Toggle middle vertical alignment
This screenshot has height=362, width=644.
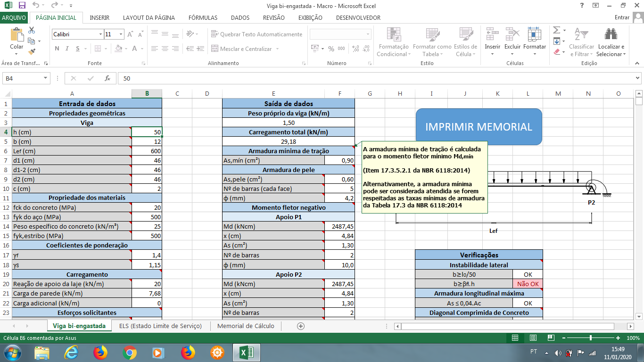(x=165, y=34)
